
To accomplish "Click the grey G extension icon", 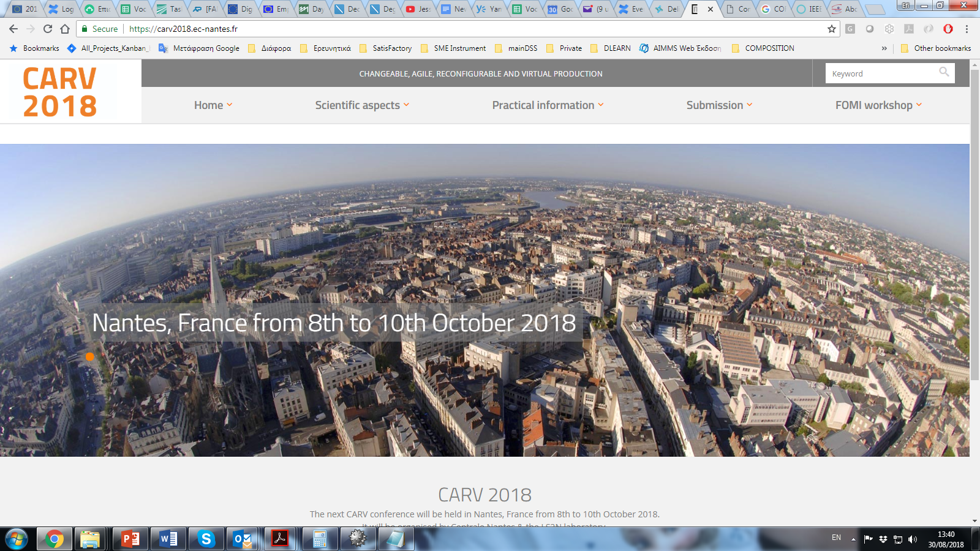I will tap(850, 29).
